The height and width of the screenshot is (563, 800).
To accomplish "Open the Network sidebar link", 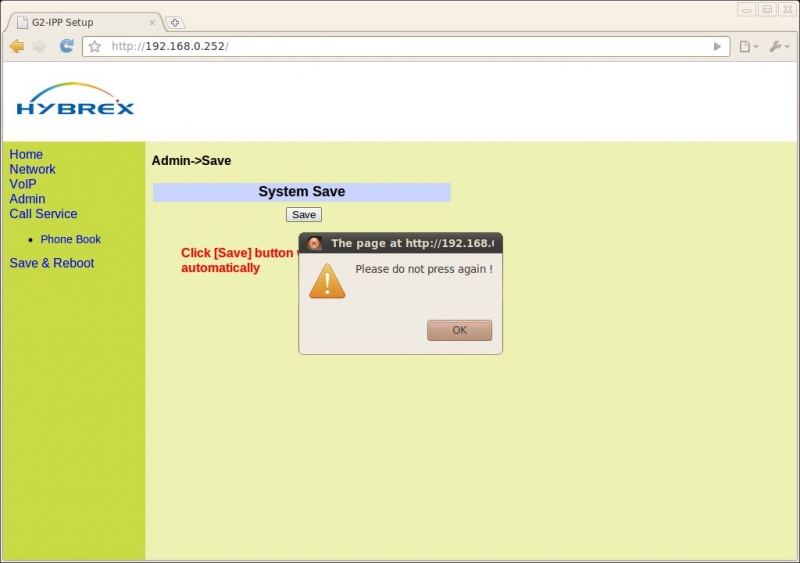I will pyautogui.click(x=32, y=169).
